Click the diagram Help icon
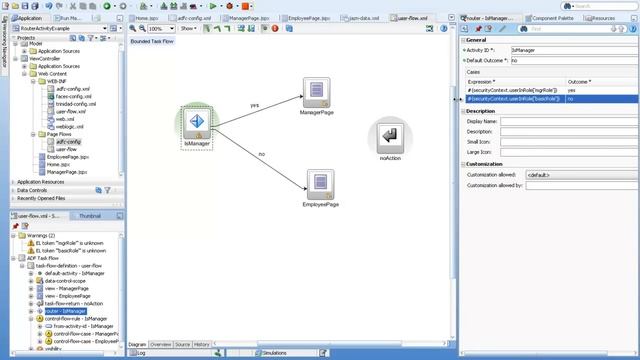 (444, 28)
